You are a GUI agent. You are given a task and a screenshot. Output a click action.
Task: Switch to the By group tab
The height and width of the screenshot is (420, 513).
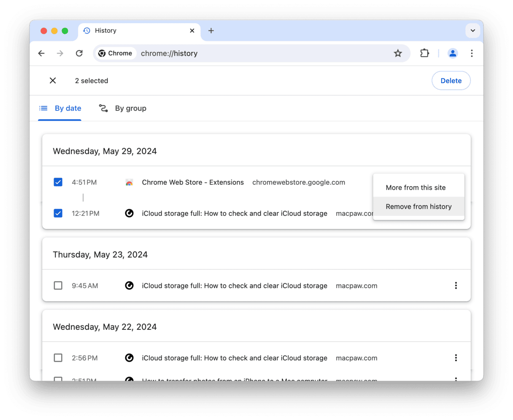point(123,108)
